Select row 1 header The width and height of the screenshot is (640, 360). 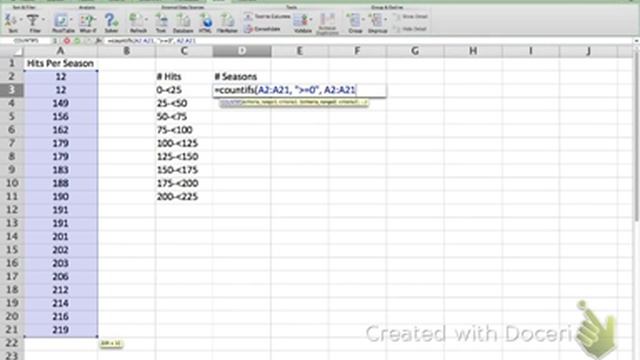12,63
